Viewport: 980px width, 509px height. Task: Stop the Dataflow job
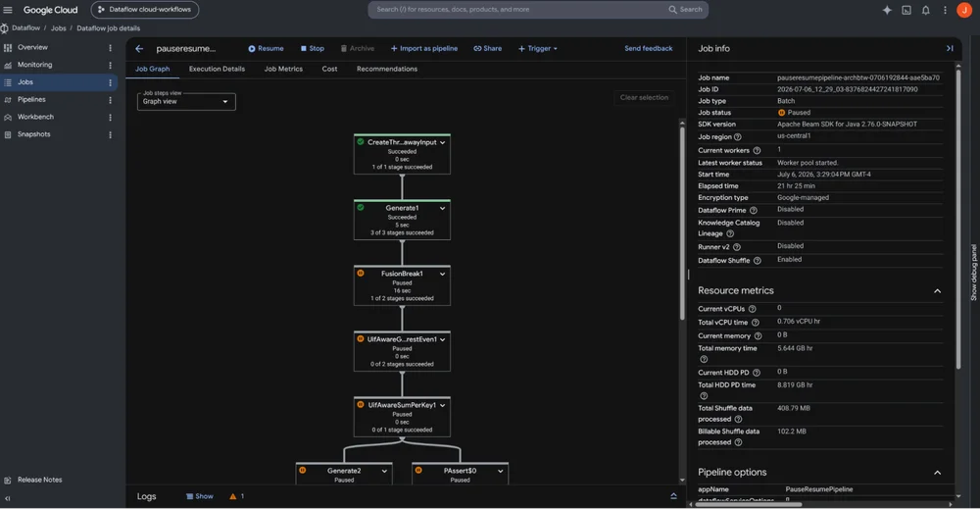(x=312, y=49)
